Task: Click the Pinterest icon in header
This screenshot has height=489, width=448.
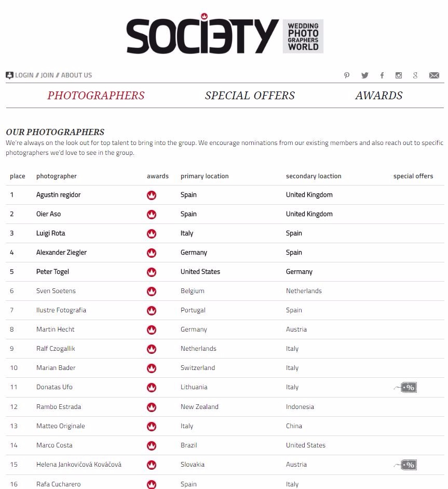Action: pyautogui.click(x=347, y=75)
